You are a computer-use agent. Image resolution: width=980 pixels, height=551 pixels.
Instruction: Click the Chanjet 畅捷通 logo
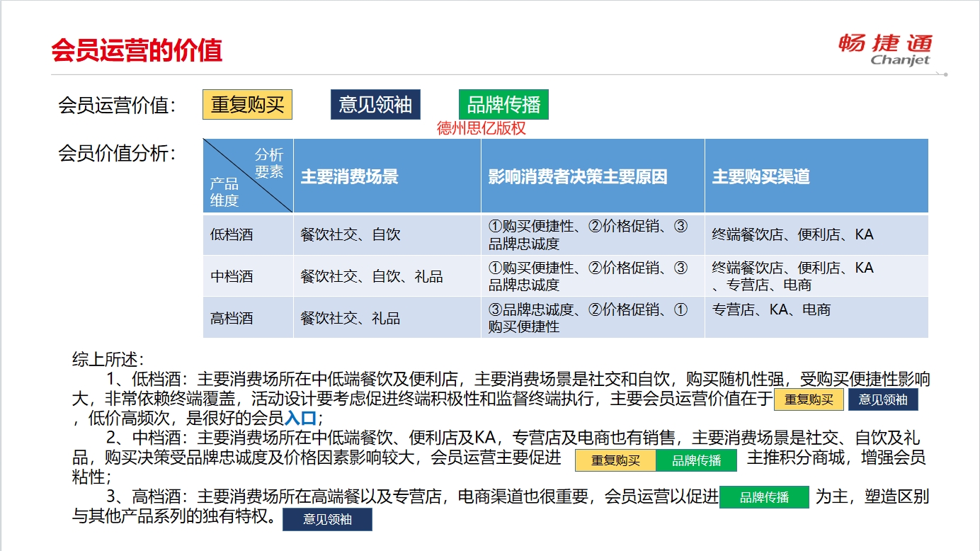(885, 49)
